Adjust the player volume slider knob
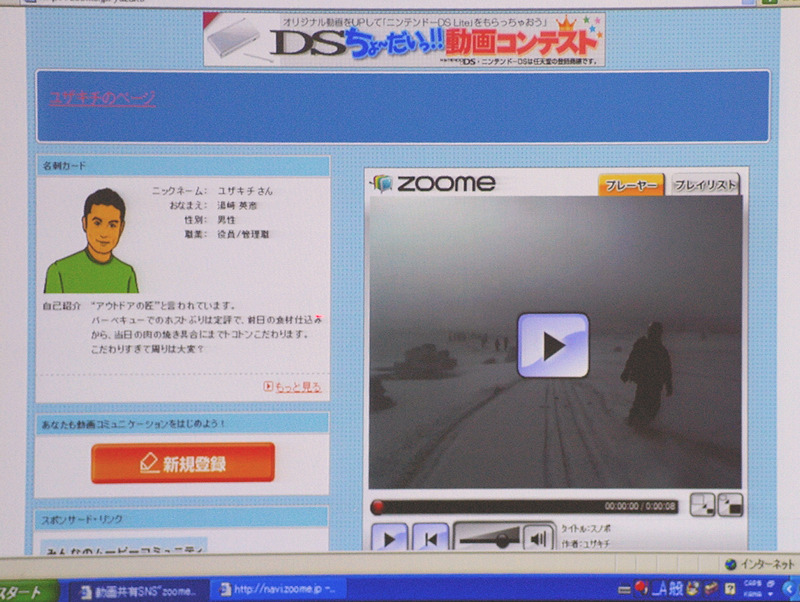The width and height of the screenshot is (800, 602). tap(502, 540)
